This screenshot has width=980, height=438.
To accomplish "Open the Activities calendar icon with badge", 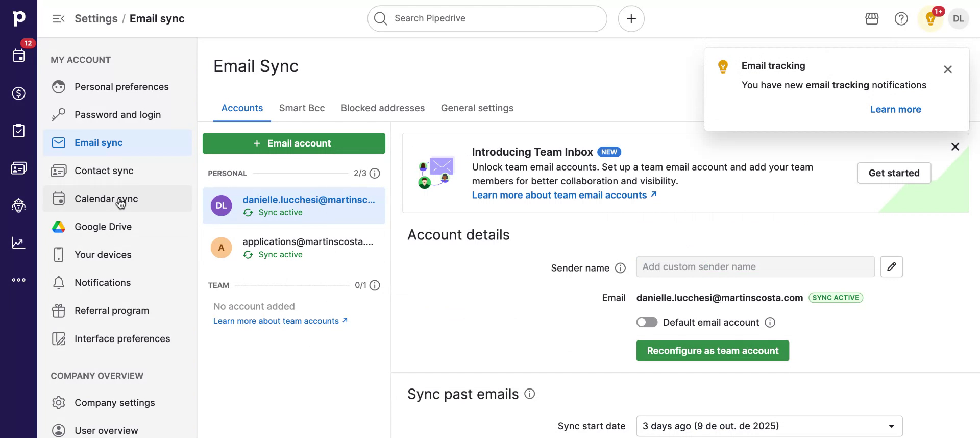I will pos(19,56).
